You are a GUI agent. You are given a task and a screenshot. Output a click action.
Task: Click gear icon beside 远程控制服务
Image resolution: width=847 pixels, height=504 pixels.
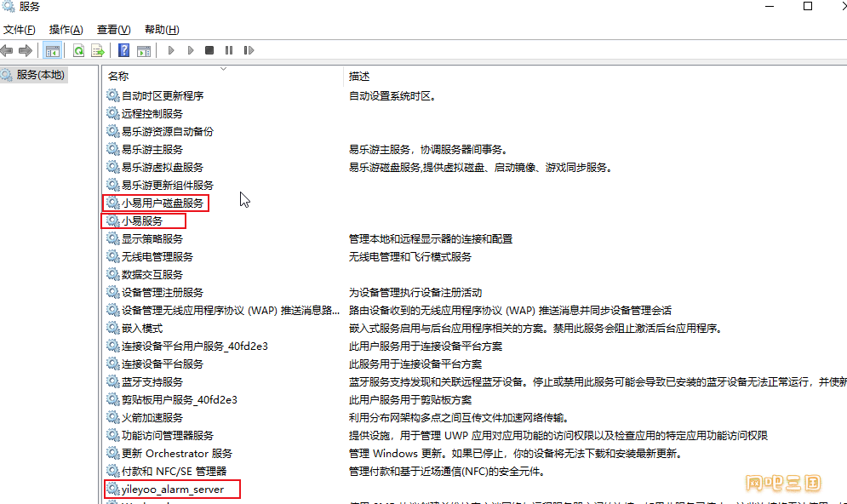click(112, 113)
